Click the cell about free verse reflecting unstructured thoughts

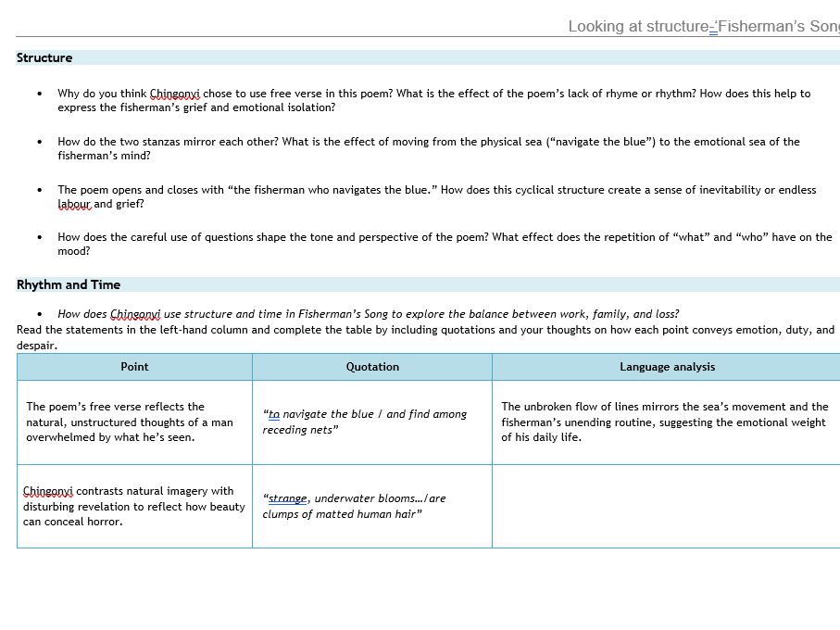tap(130, 422)
